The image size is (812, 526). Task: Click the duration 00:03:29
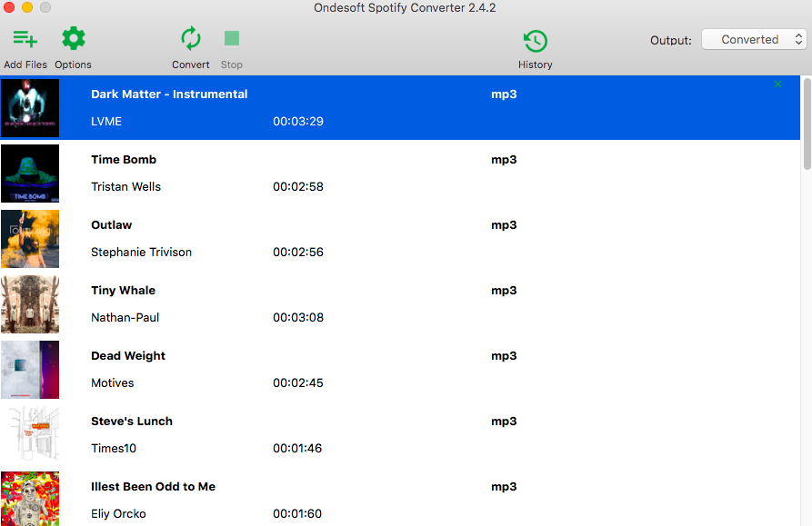298,121
